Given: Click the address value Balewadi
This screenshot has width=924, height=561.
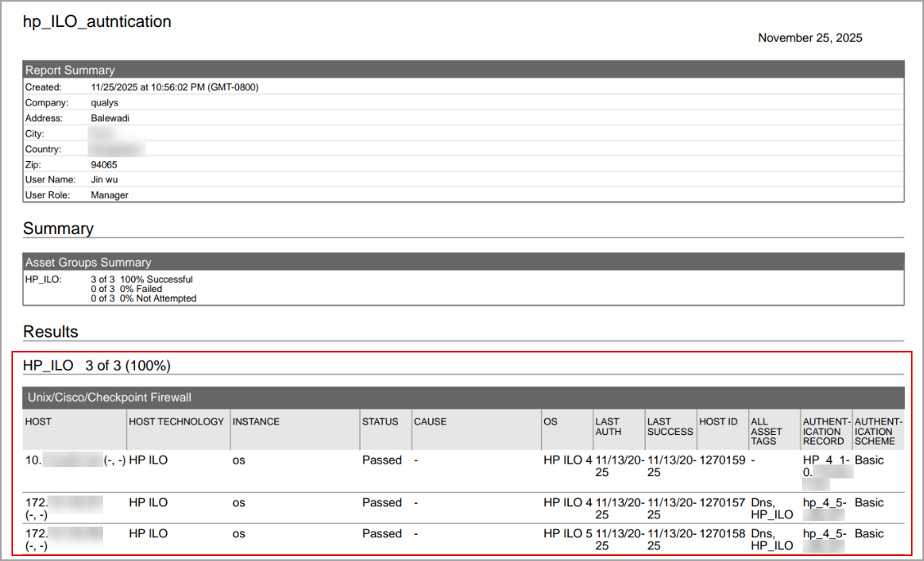Looking at the screenshot, I should click(110, 118).
